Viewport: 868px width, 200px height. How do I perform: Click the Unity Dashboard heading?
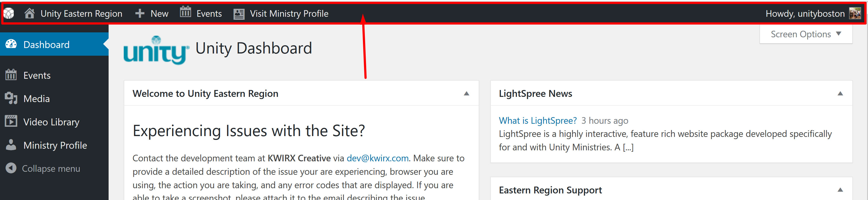pos(253,48)
